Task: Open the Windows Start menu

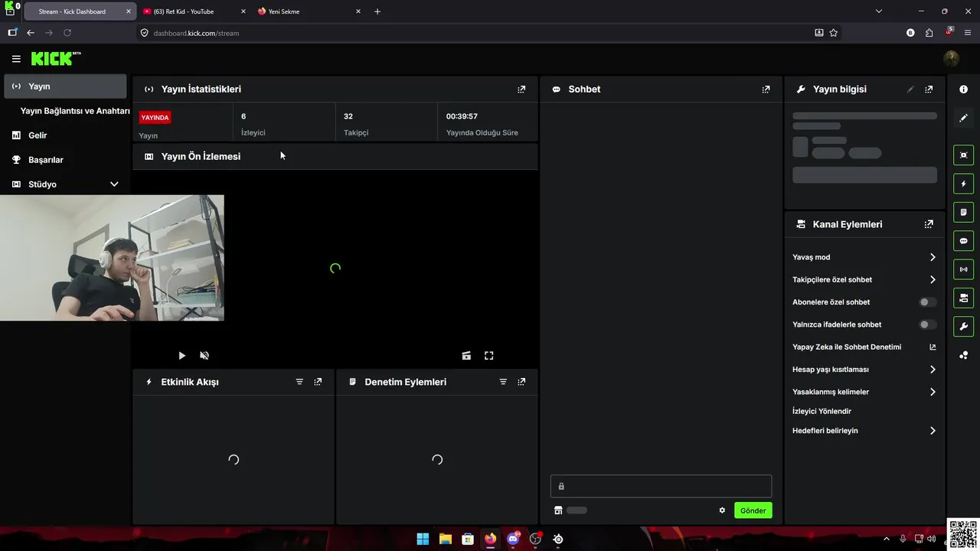Action: pos(423,539)
